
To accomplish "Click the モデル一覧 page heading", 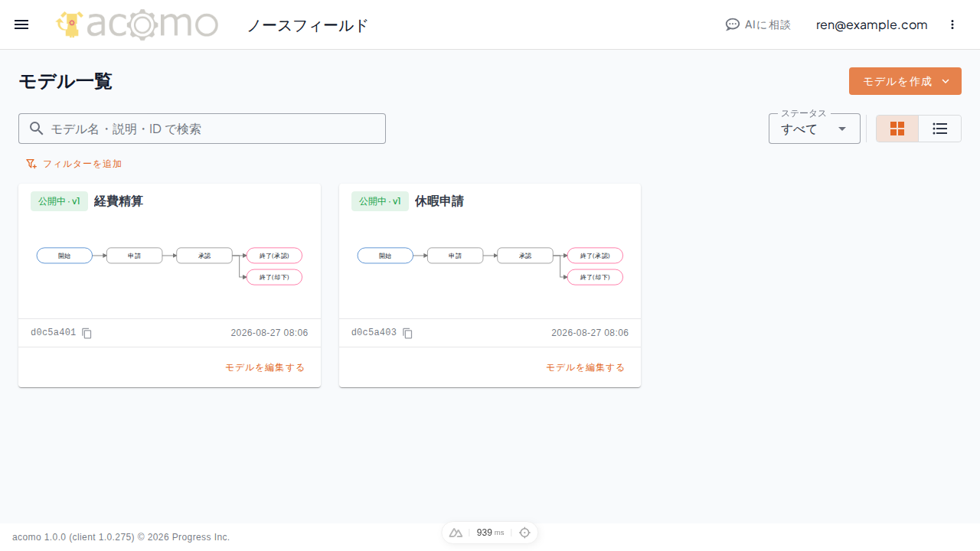I will pyautogui.click(x=65, y=81).
